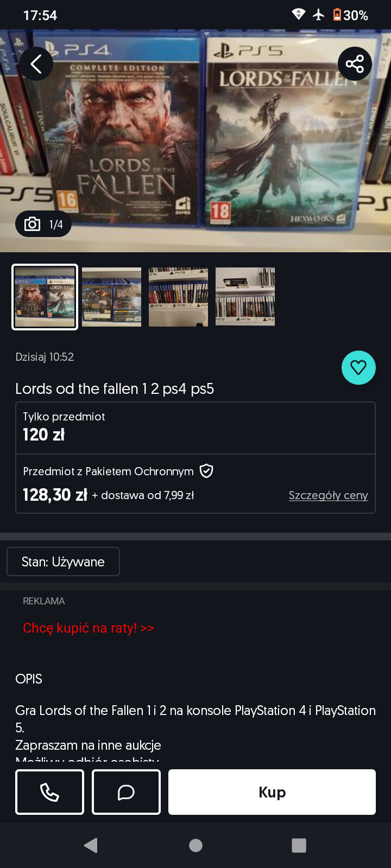
Task: Tap the Android home circle button
Action: [195, 845]
